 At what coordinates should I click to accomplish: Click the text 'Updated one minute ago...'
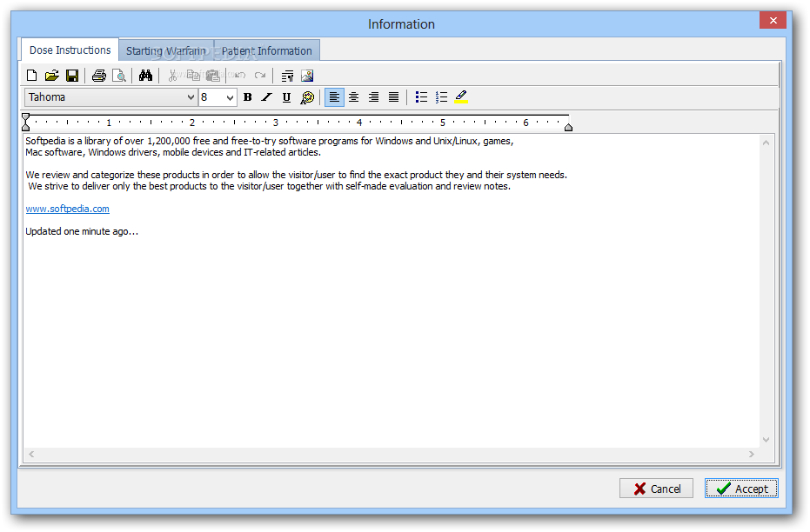(x=82, y=231)
